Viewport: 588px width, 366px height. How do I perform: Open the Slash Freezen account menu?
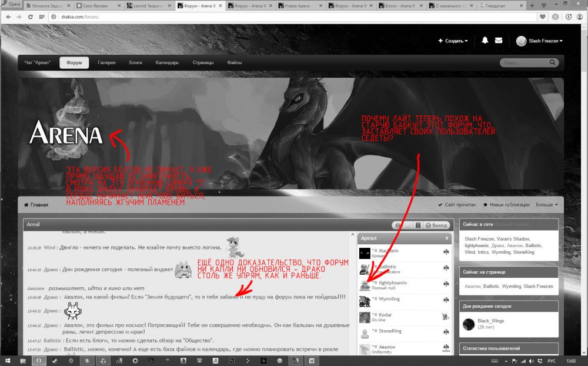pyautogui.click(x=539, y=41)
